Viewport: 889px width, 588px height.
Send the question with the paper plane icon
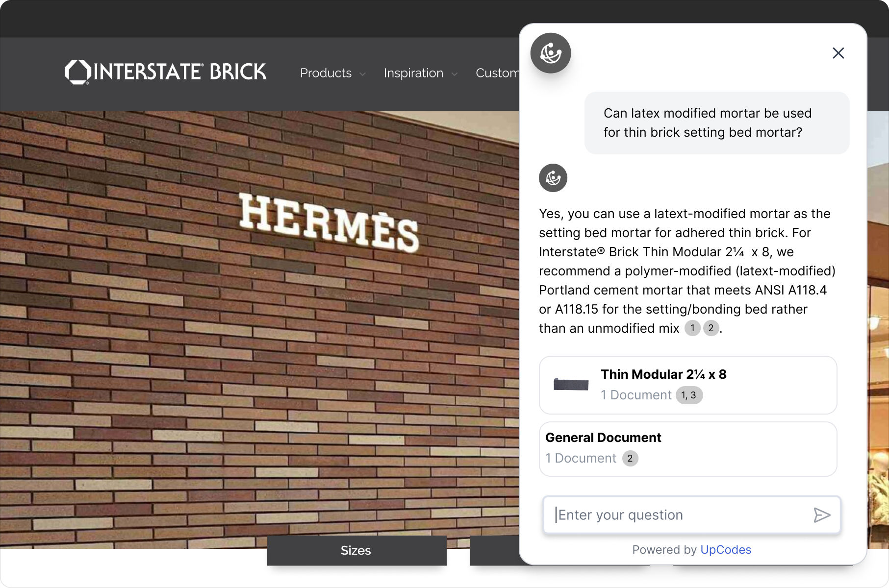822,515
